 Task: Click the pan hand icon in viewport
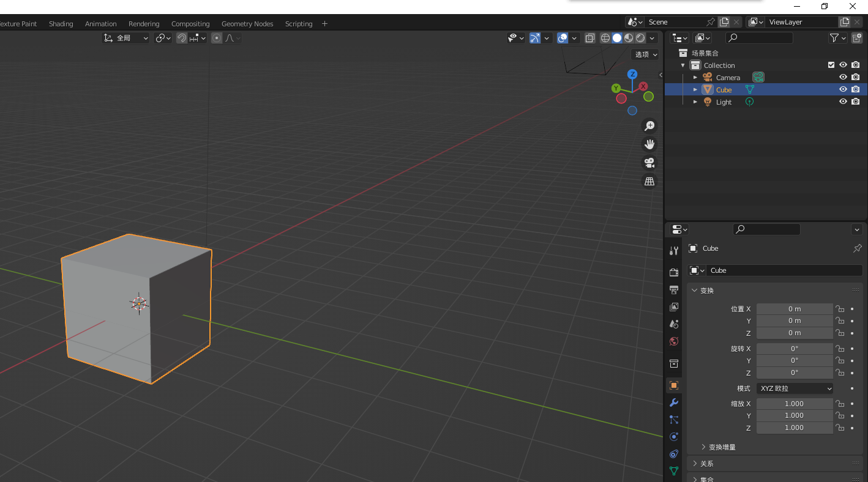tap(649, 144)
